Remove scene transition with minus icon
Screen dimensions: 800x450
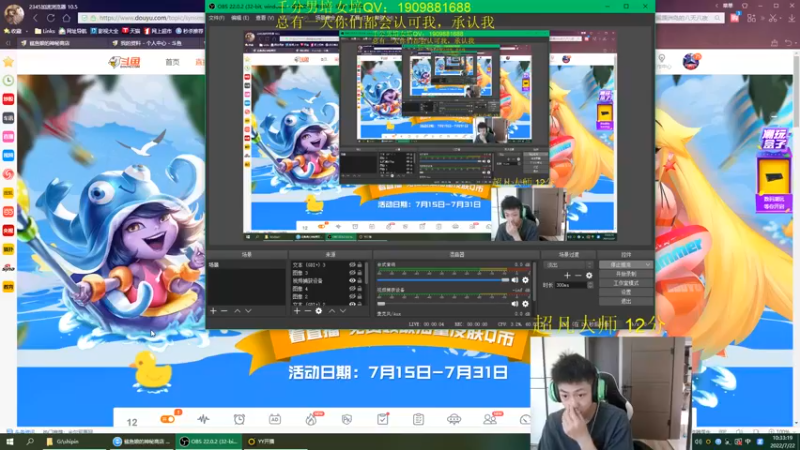click(x=578, y=276)
